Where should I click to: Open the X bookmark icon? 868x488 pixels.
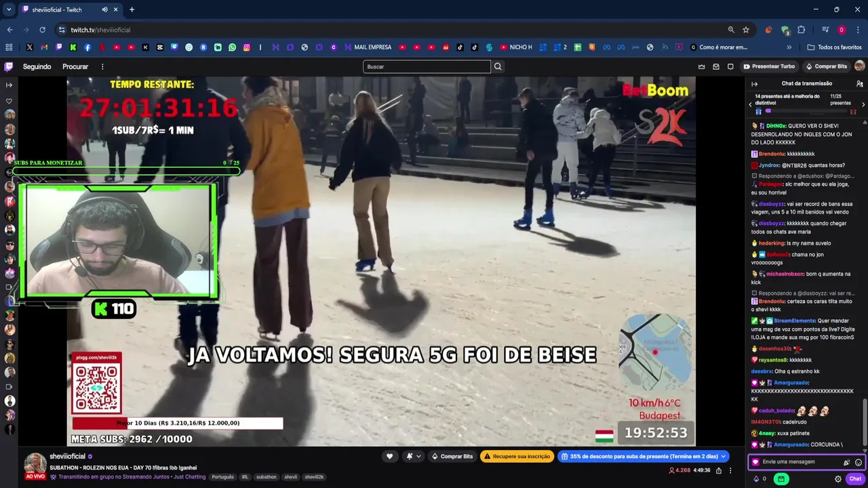30,47
